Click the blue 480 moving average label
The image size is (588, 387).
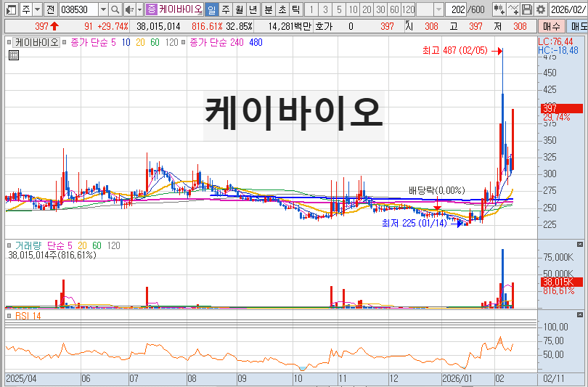(x=256, y=42)
